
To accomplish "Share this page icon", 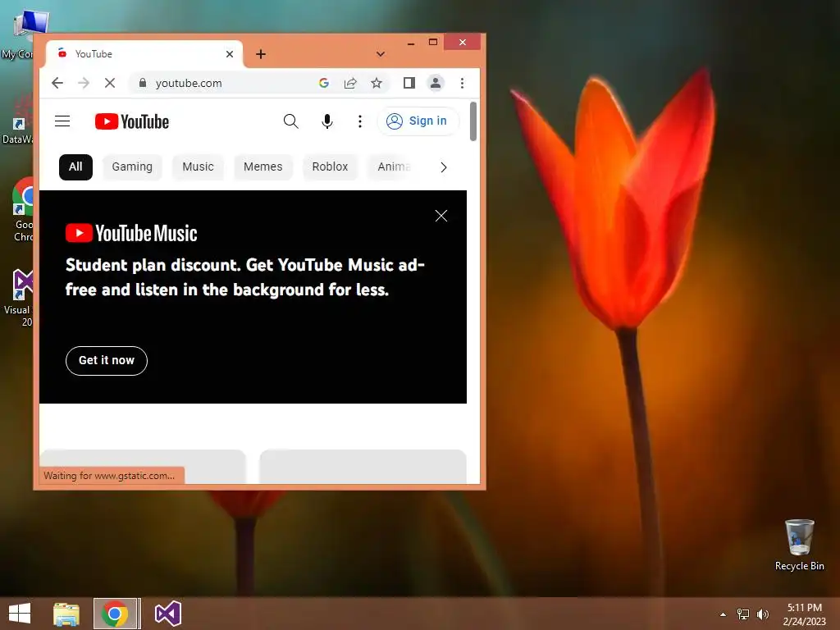I will pos(350,83).
